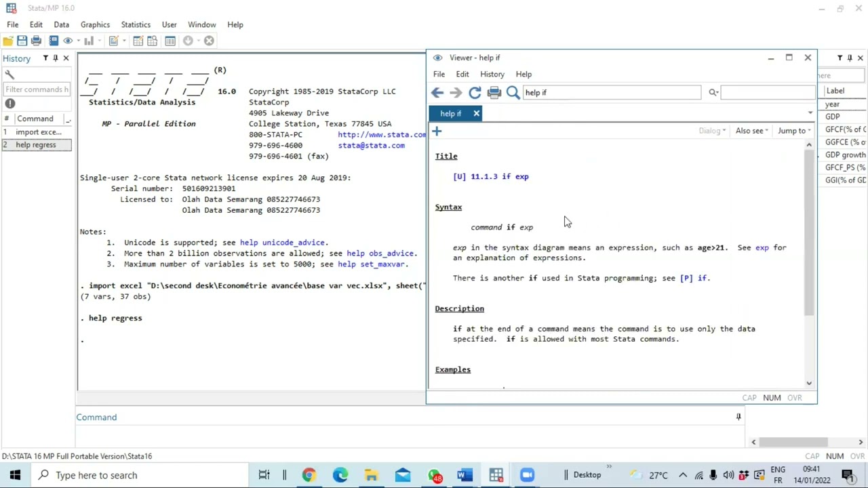This screenshot has height=488, width=868.
Task: Click the Windows Start button
Action: [15, 475]
